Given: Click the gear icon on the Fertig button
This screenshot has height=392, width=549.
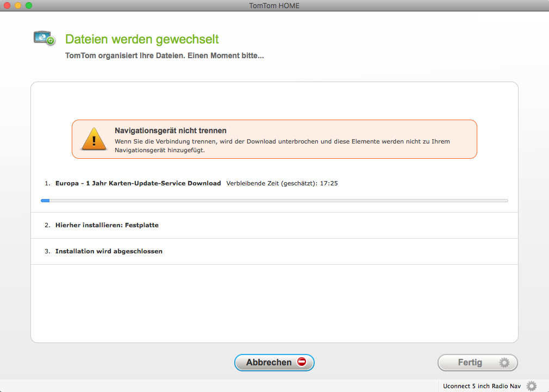Looking at the screenshot, I should (x=504, y=362).
